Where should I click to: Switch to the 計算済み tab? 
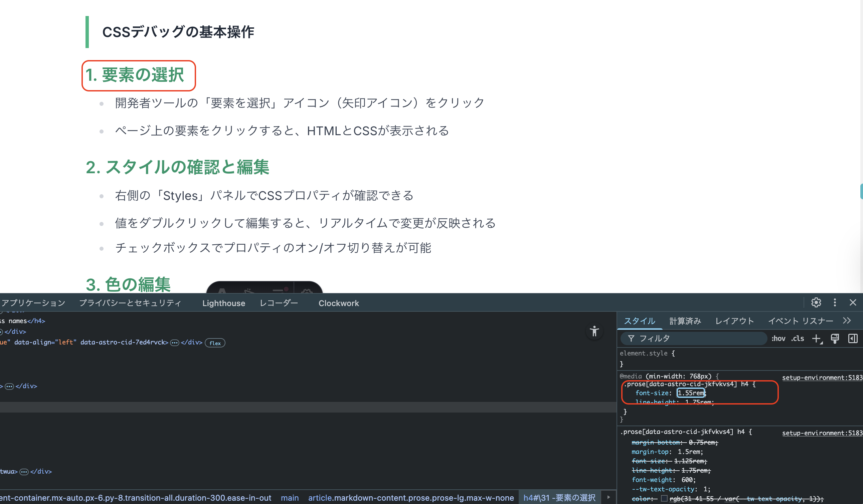[x=685, y=321]
